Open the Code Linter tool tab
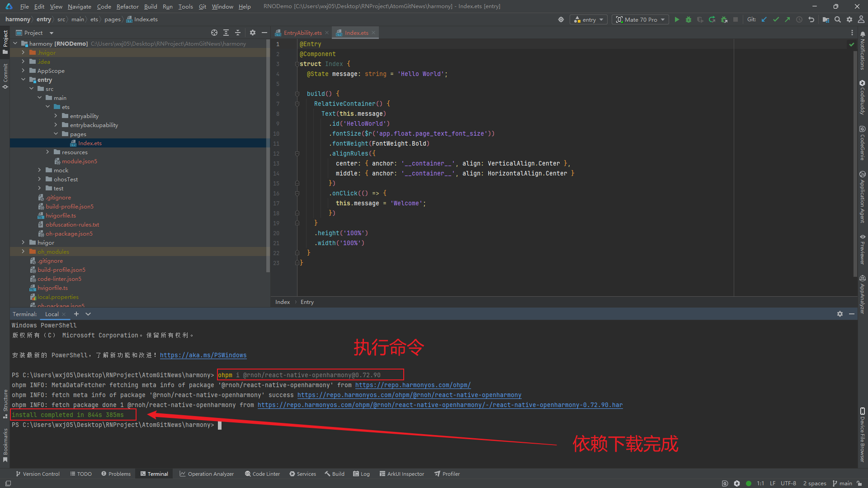868x488 pixels. click(x=262, y=474)
